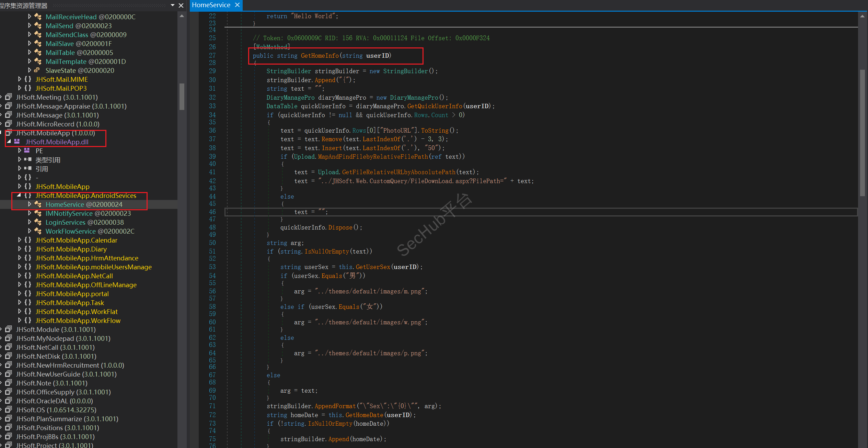Click the IMNotifyService class icon
Viewport: 868px width, 448px height.
click(x=38, y=213)
